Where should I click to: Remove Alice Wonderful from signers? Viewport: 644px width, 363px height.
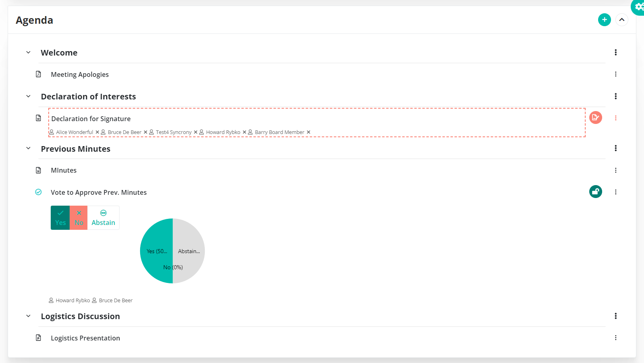pos(97,132)
